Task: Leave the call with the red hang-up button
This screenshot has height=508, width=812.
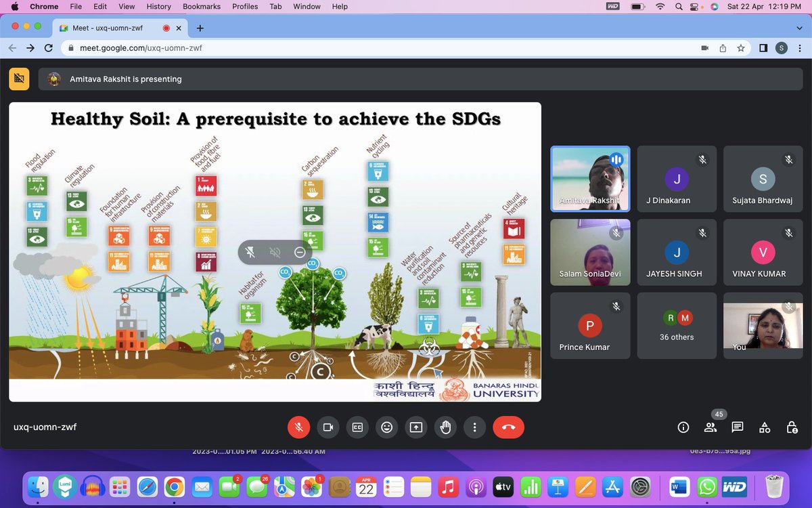Action: [509, 427]
